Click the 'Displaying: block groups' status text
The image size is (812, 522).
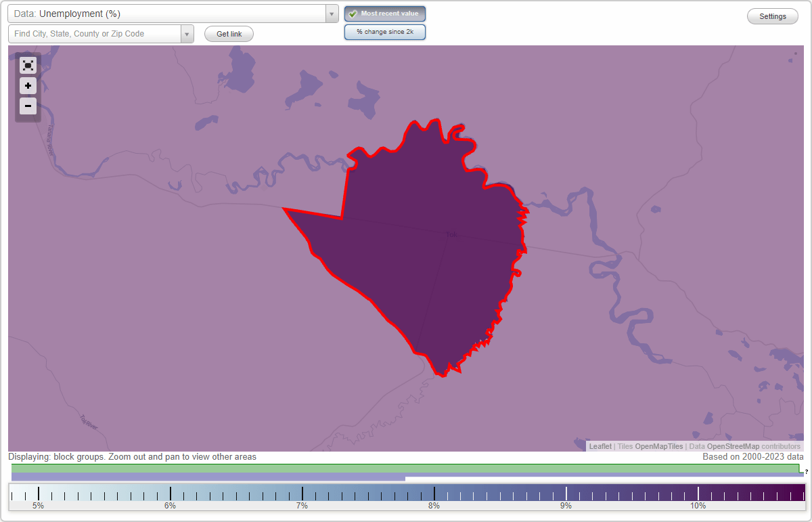(x=132, y=457)
